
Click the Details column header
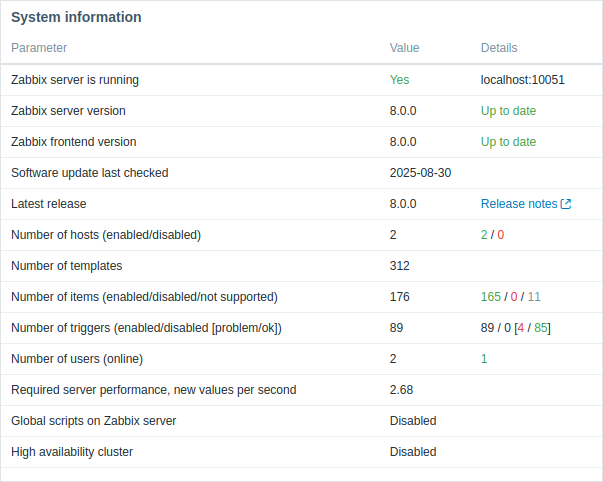[499, 48]
